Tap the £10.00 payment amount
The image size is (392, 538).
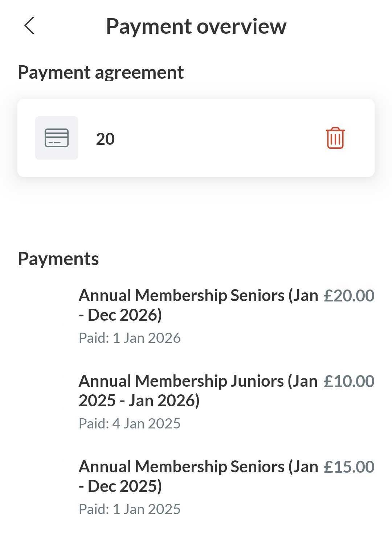[349, 381]
